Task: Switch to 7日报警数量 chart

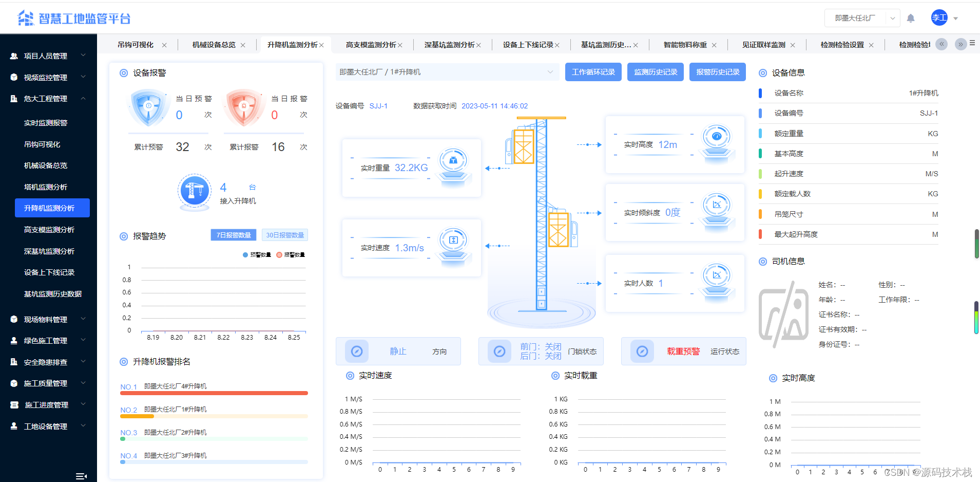Action: pyautogui.click(x=234, y=235)
